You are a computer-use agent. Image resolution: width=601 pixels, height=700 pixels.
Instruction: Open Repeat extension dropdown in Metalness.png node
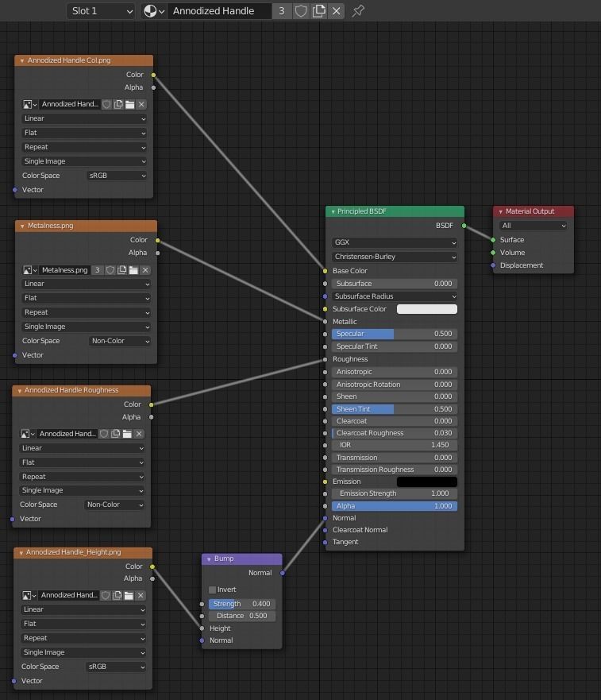click(86, 312)
